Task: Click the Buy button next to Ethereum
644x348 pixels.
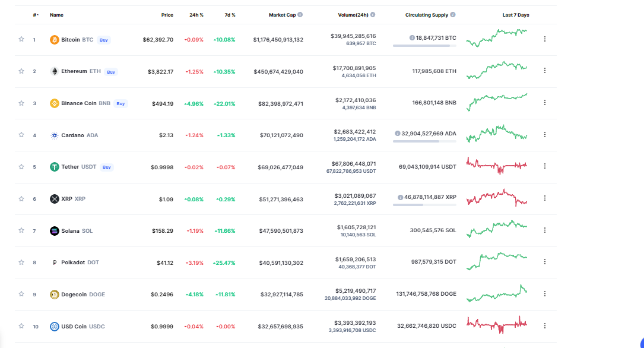Action: [111, 72]
